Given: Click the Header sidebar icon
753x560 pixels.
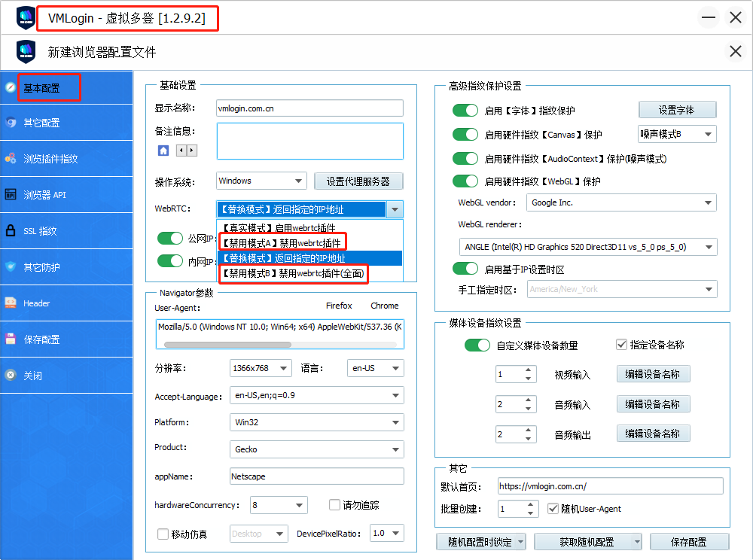Looking at the screenshot, I should point(11,303).
